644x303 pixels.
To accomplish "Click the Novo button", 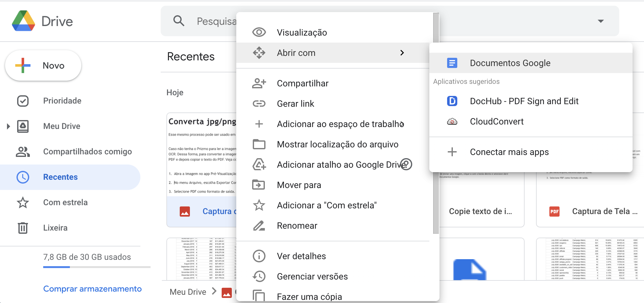I will [43, 65].
